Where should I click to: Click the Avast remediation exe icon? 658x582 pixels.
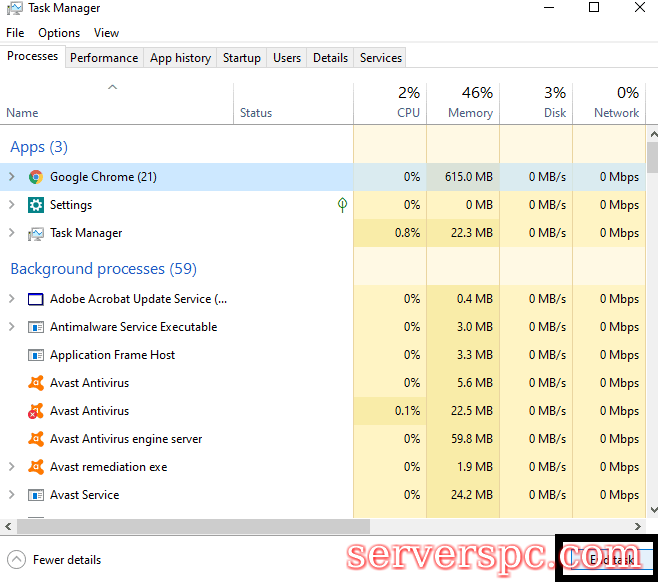tap(36, 467)
